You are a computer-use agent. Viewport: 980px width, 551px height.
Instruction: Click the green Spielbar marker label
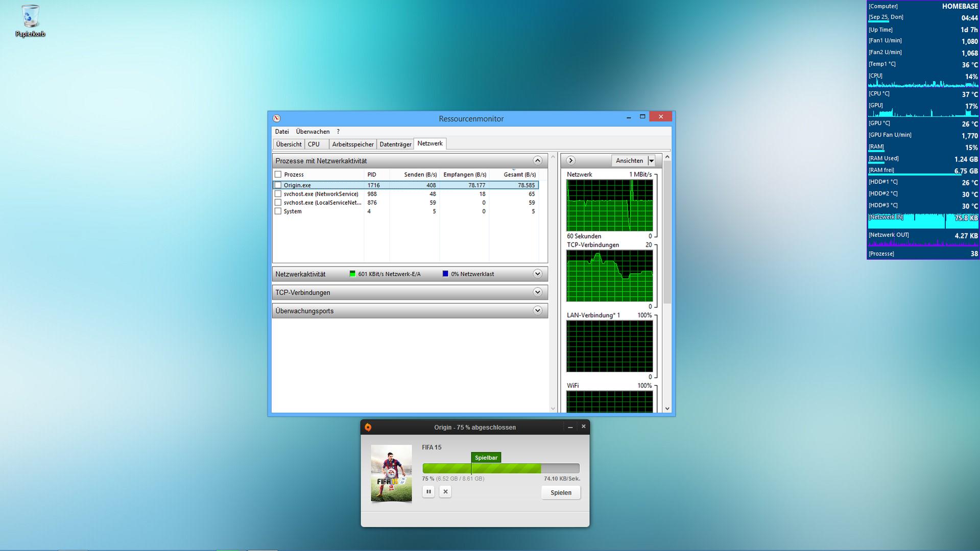point(486,458)
